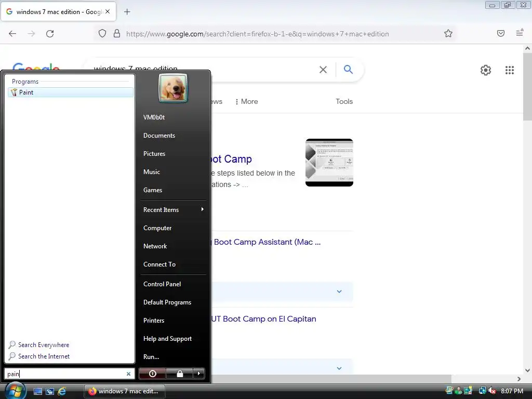Click the site padlock icon
The image size is (532, 399).
click(x=117, y=33)
